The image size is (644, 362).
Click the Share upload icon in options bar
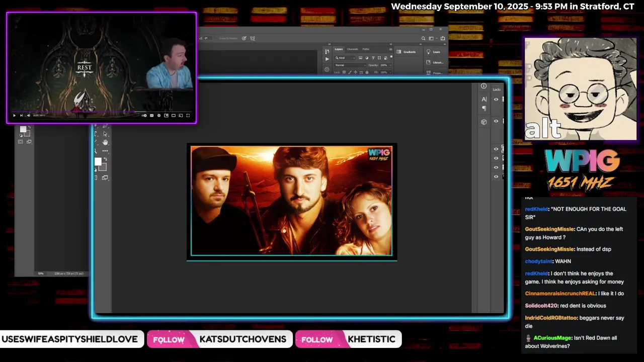pos(443,38)
